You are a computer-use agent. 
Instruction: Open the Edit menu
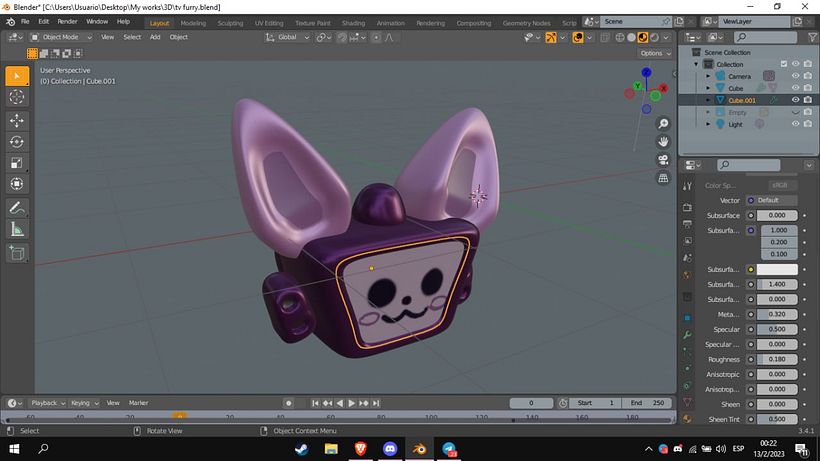[43, 22]
